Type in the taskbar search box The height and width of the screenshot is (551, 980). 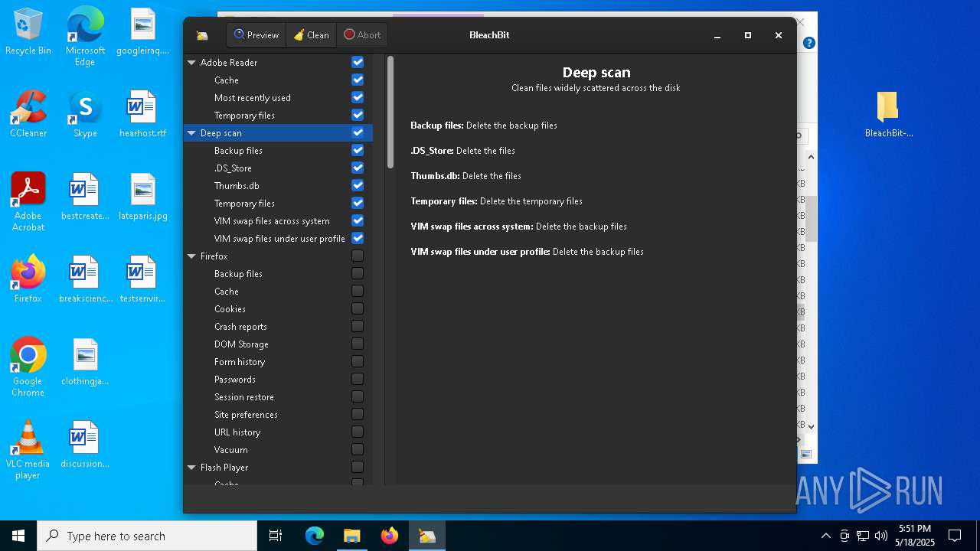click(147, 536)
